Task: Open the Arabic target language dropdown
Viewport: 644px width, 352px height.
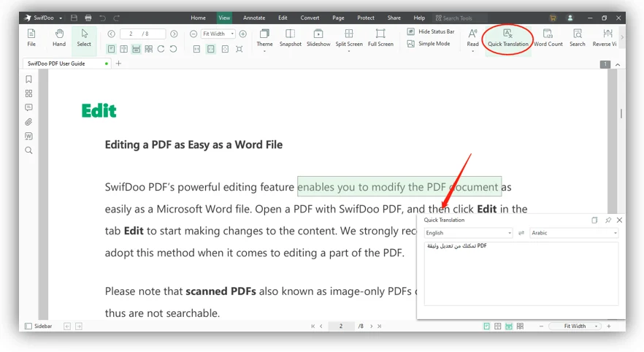Action: tap(574, 233)
